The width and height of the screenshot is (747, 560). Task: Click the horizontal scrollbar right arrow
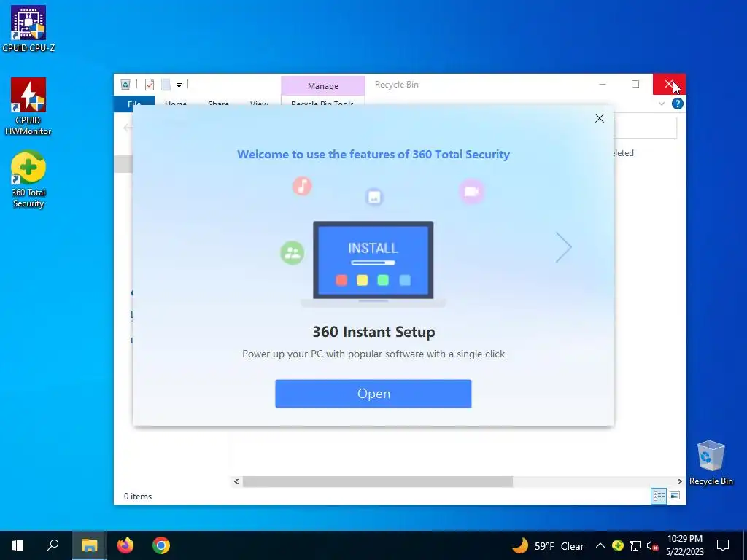(x=679, y=481)
